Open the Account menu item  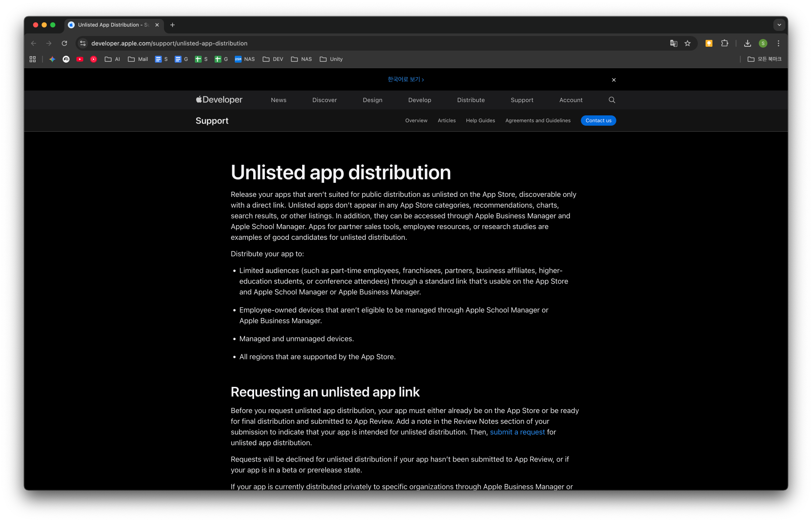tap(571, 100)
